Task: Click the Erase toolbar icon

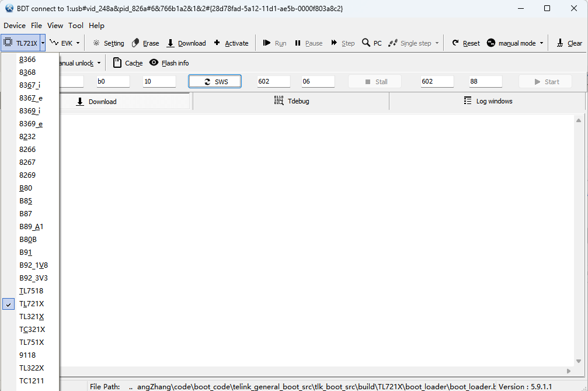Action: [x=135, y=43]
